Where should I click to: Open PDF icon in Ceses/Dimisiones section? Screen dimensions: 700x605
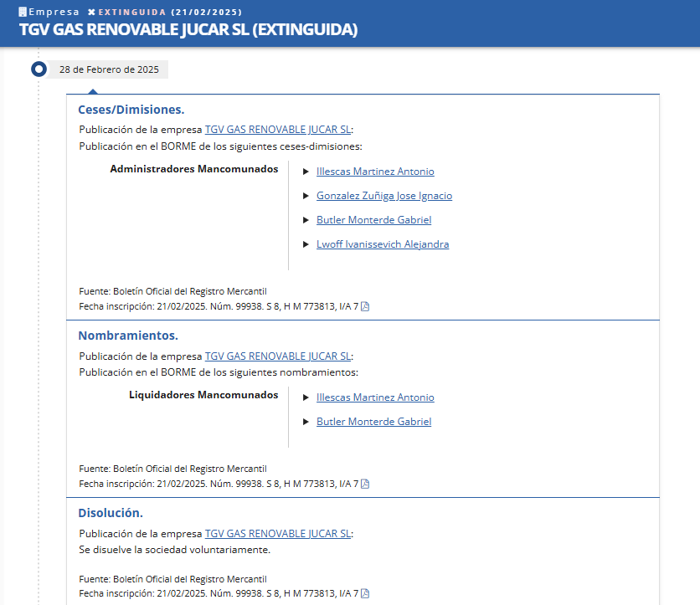365,306
